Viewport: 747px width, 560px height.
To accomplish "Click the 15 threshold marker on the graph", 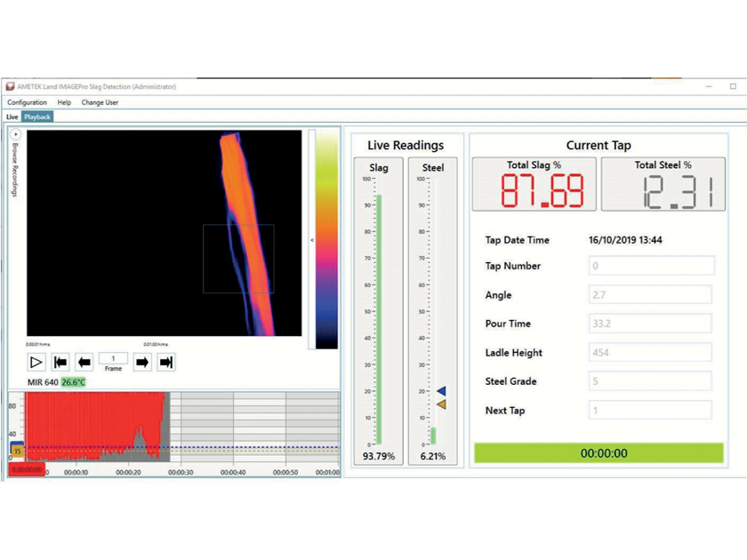I will coord(18,450).
